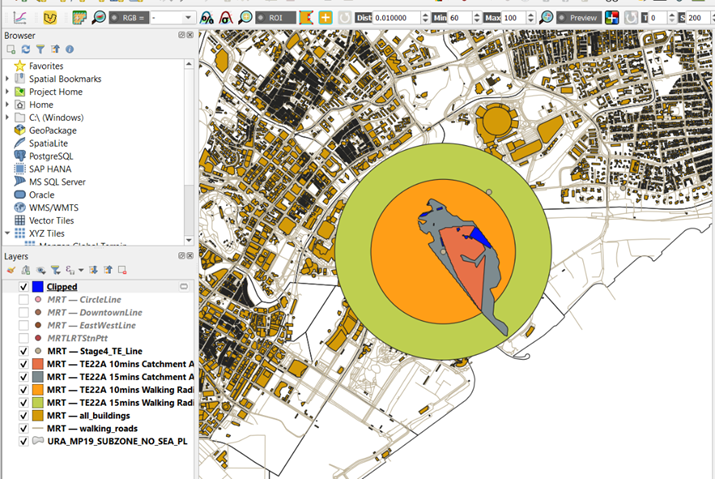This screenshot has height=479, width=715.
Task: Uncheck the MRT — all_buildings layer
Action: [23, 414]
